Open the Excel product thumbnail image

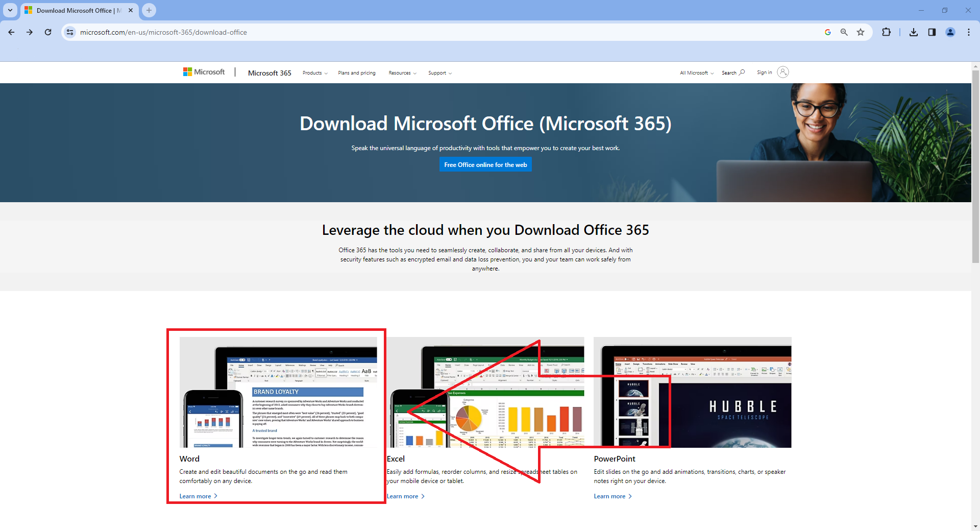click(x=485, y=392)
